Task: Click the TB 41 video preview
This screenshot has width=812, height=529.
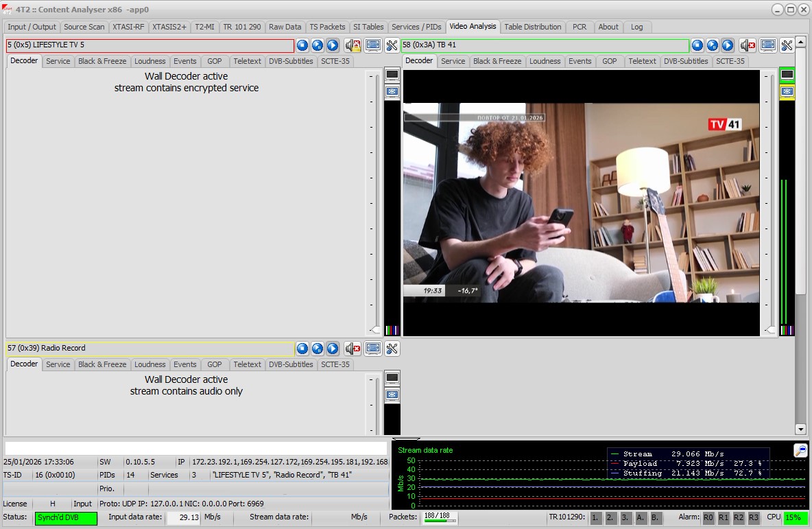Action: click(x=581, y=203)
